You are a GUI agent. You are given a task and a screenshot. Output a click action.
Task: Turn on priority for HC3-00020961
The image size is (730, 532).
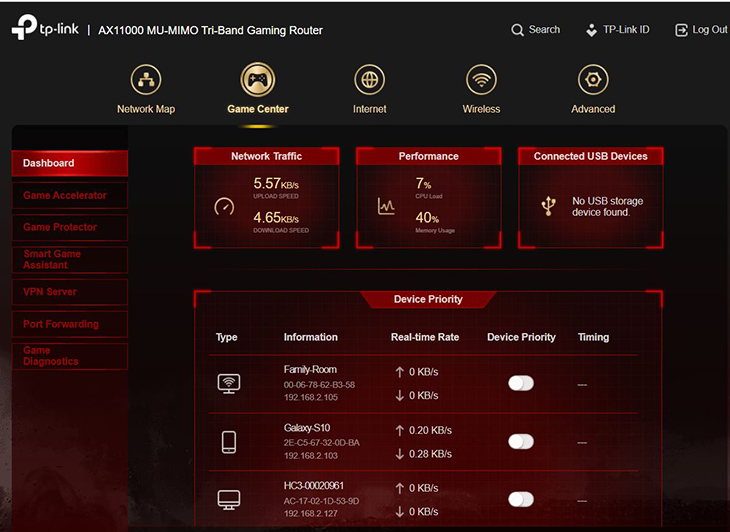[x=521, y=499]
